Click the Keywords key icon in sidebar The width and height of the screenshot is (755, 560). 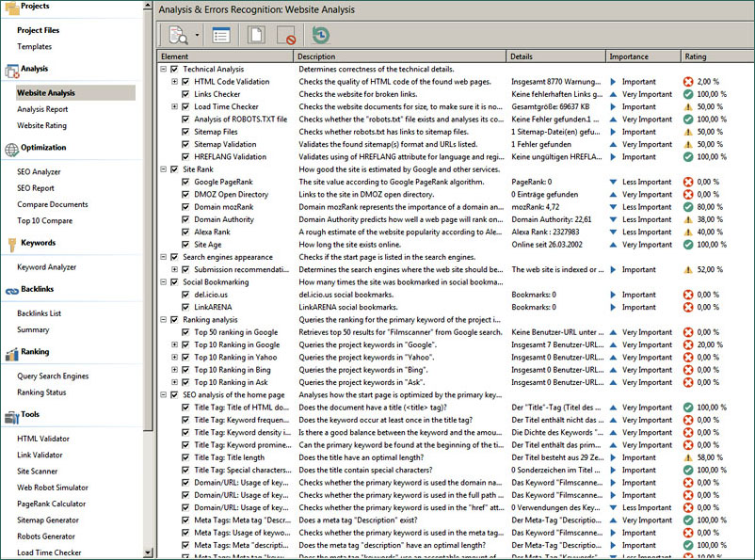(x=9, y=244)
